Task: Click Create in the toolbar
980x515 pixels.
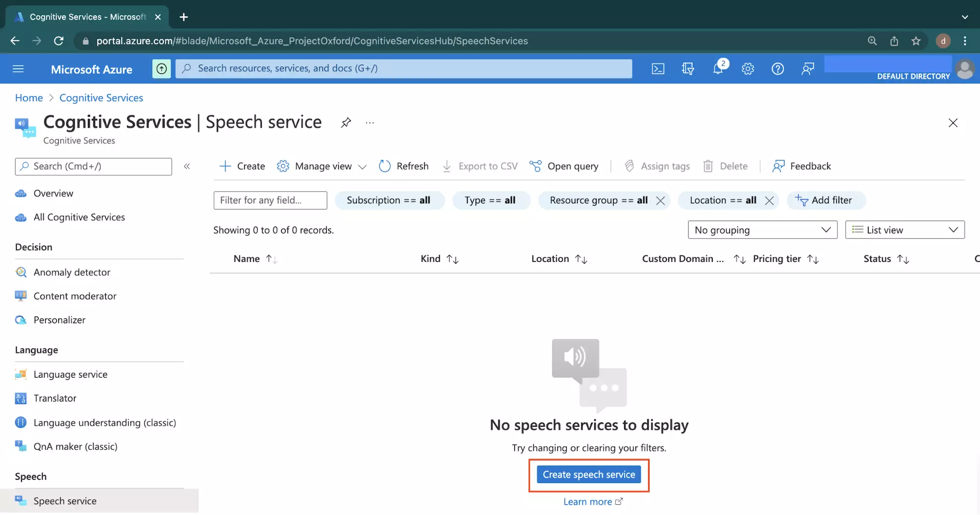Action: click(242, 166)
